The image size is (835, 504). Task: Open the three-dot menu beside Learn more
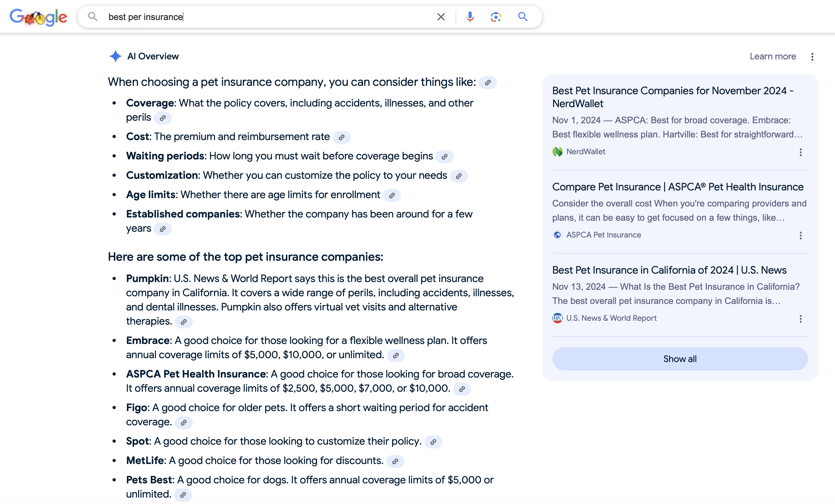click(813, 57)
